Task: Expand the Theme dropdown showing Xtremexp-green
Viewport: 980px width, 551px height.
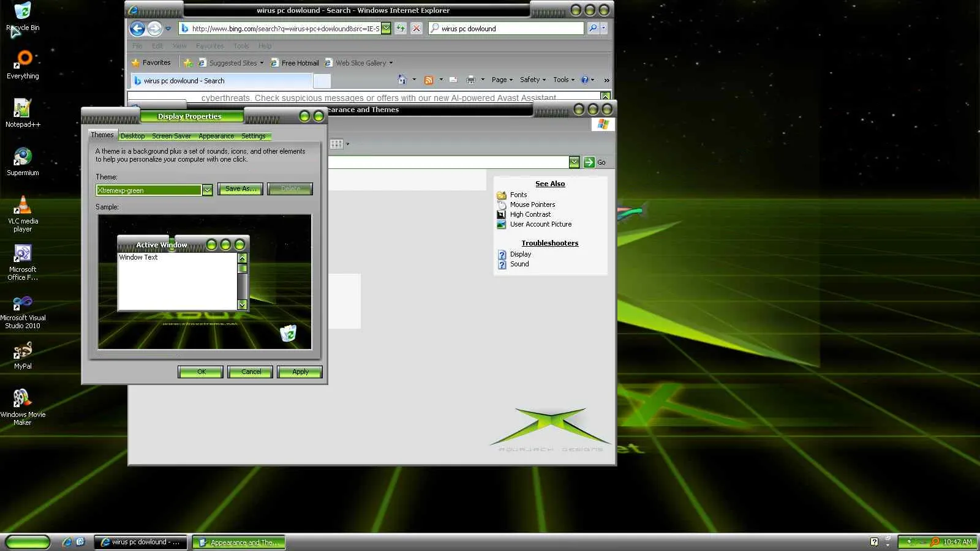Action: tap(207, 190)
